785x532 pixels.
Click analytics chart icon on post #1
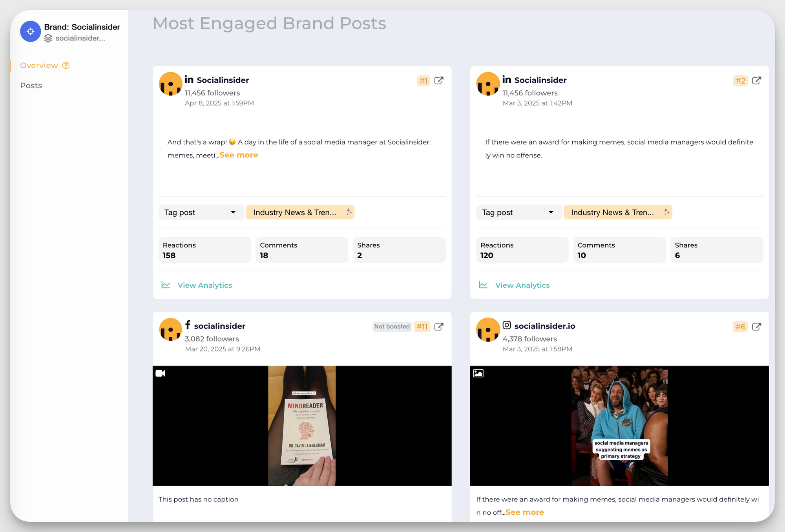pyautogui.click(x=166, y=285)
